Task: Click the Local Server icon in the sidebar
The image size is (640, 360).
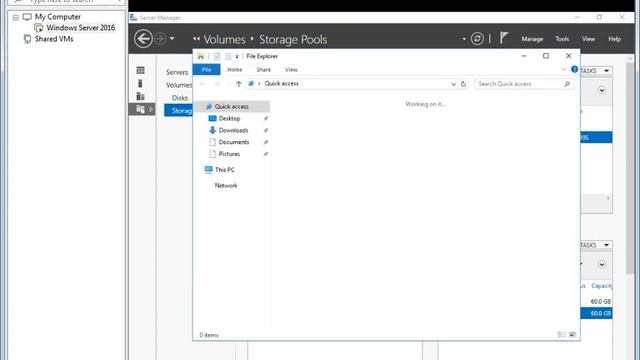Action: [x=140, y=83]
